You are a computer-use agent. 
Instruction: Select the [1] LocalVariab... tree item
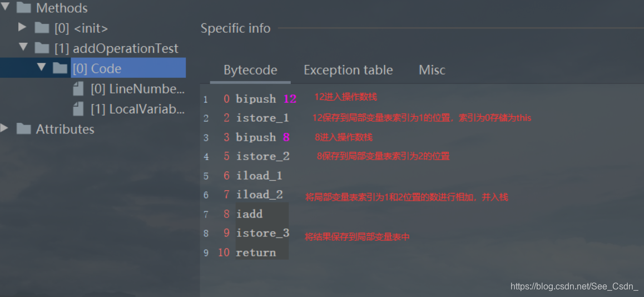(137, 109)
